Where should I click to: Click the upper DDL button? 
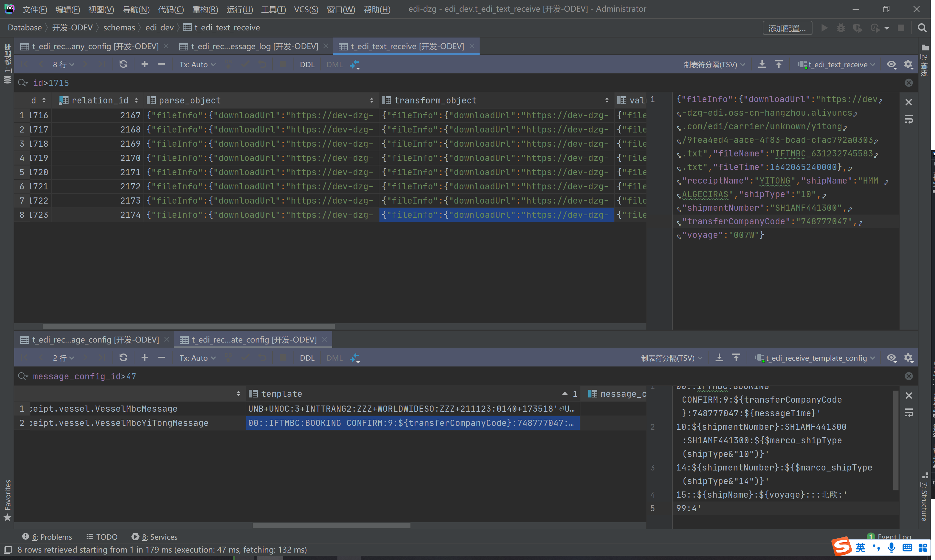[x=307, y=65]
